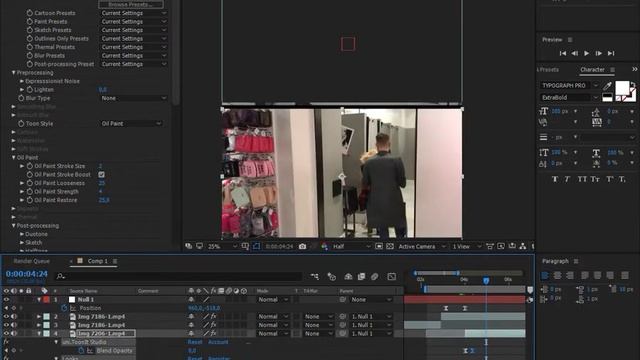
Task: Open the Active Camera view dropdown
Action: click(x=422, y=247)
